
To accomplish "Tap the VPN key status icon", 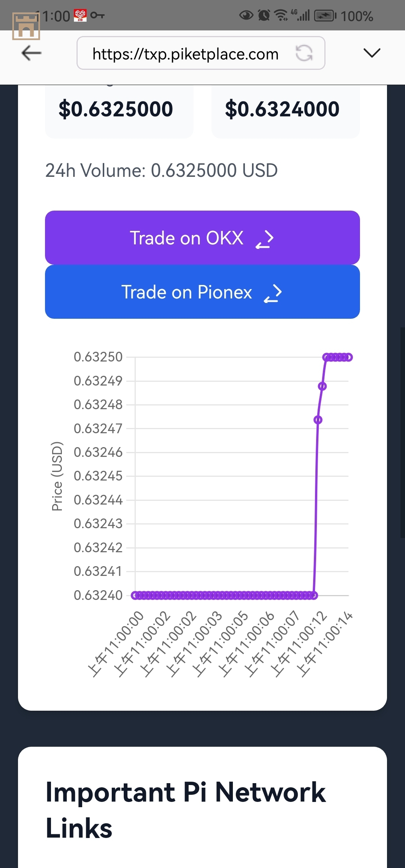I will pos(97,15).
